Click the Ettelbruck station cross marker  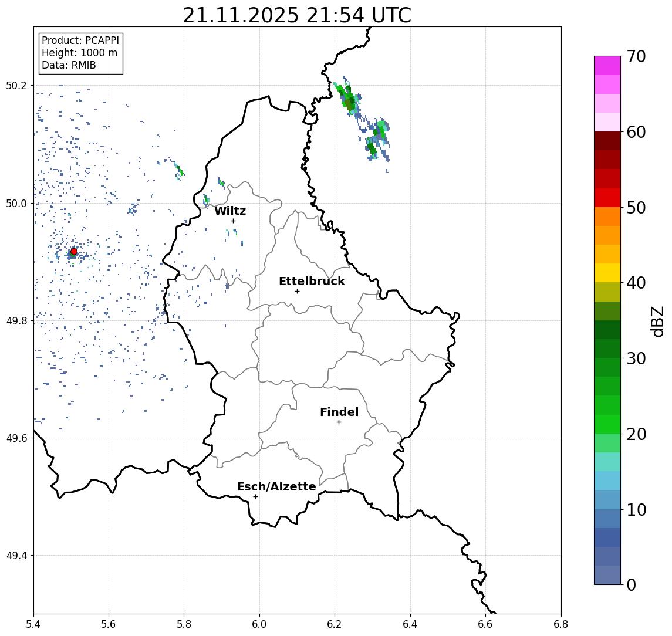[x=297, y=292]
